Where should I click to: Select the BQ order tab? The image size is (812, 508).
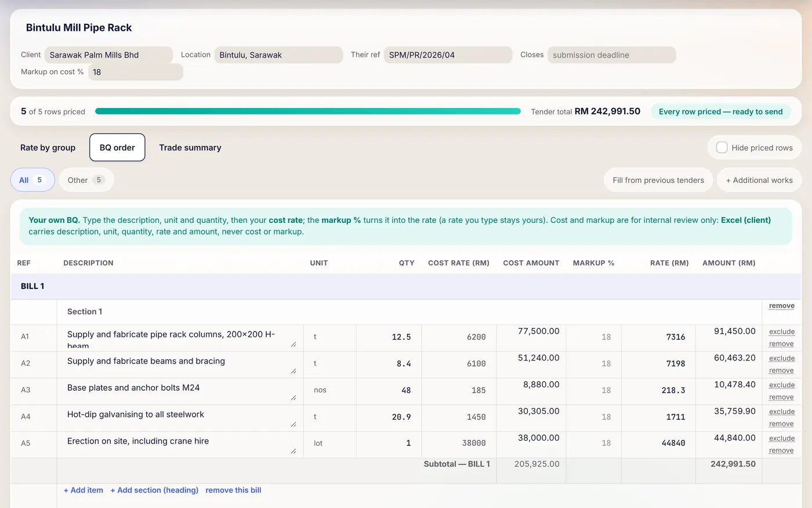[117, 147]
